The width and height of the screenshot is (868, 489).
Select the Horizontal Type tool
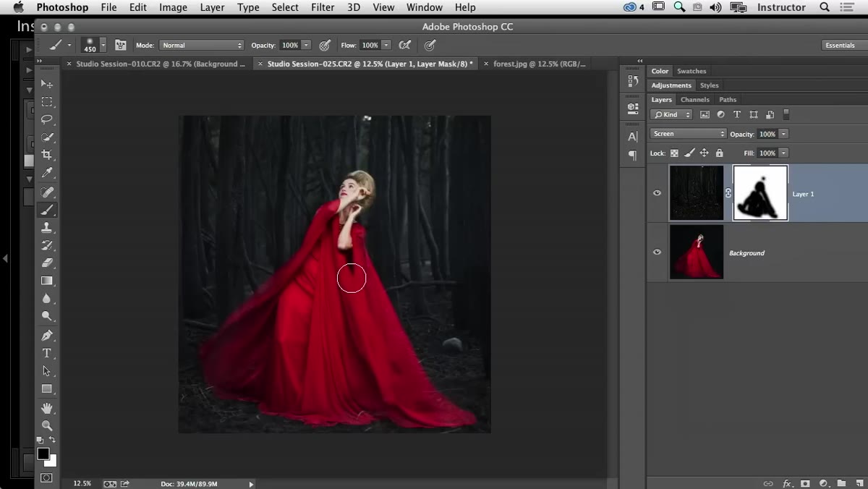coord(47,353)
